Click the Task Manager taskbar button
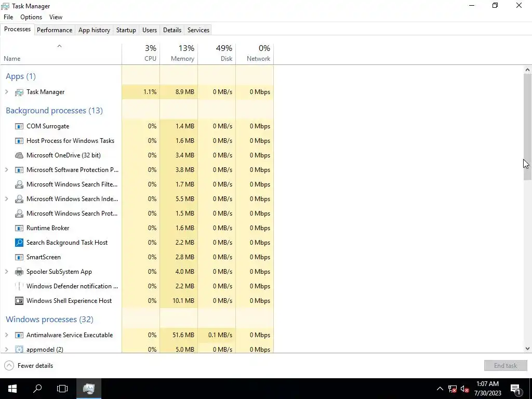Viewport: 532px width, 399px height. [88, 389]
